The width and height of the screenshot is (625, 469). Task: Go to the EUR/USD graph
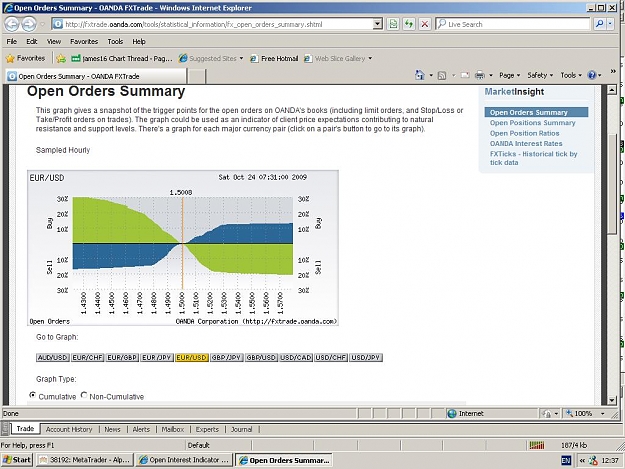point(192,357)
